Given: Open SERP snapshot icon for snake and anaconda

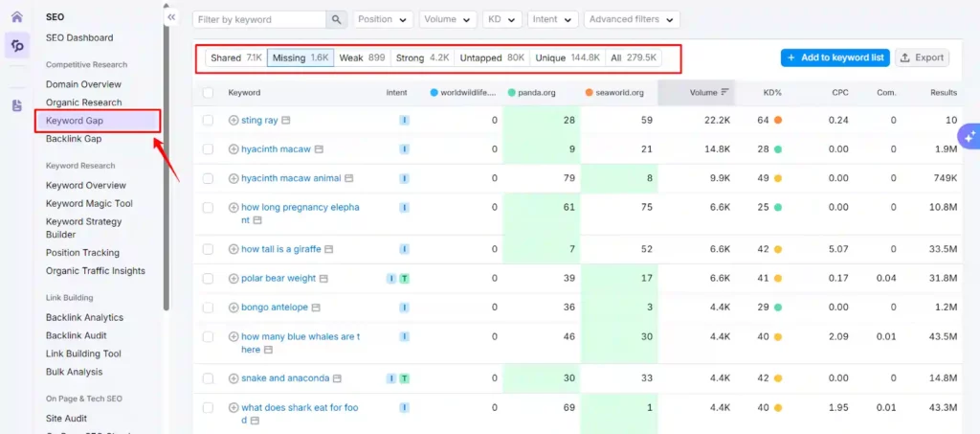Looking at the screenshot, I should point(337,378).
